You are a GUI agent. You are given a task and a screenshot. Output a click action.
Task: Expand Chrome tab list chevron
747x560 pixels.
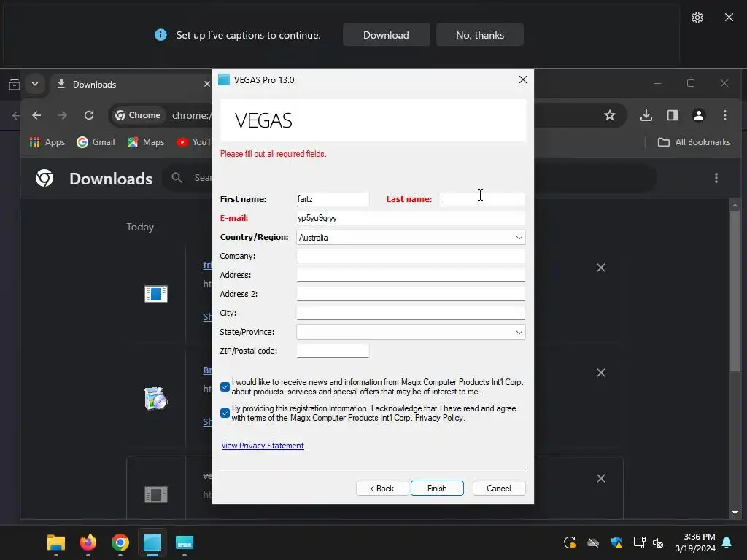click(x=35, y=85)
